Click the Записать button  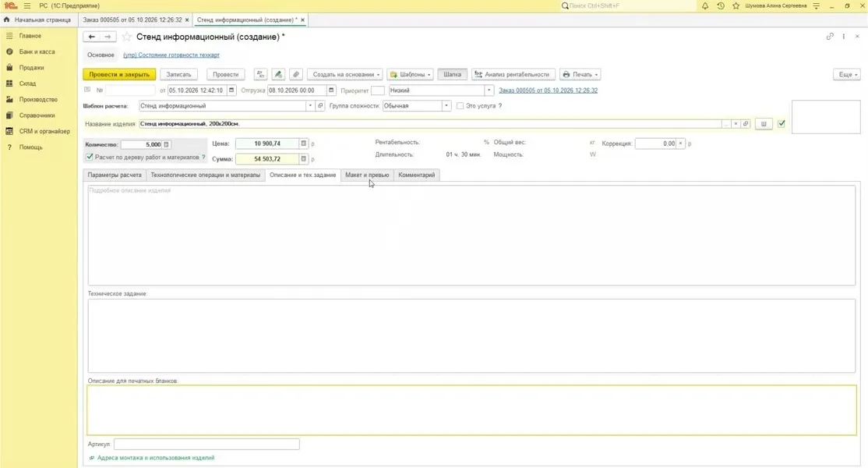(x=178, y=74)
